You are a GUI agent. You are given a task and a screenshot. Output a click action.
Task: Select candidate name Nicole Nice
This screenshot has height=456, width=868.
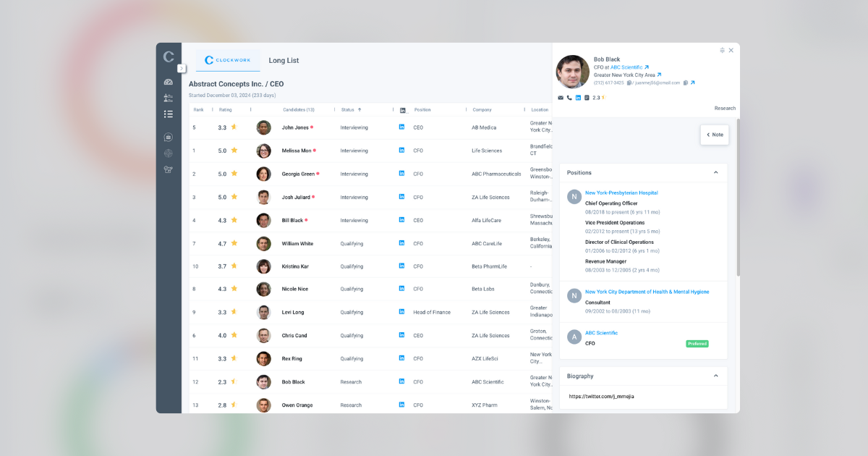(294, 289)
